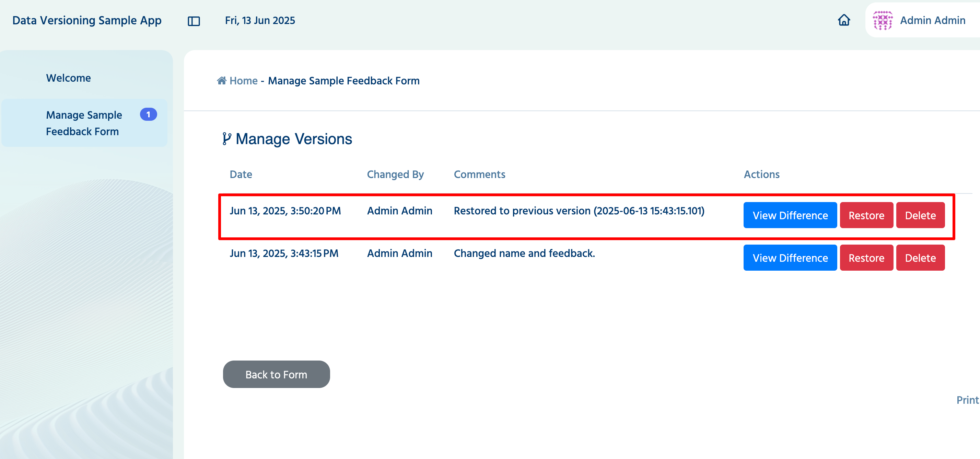Click the notification badge showing 1

148,115
